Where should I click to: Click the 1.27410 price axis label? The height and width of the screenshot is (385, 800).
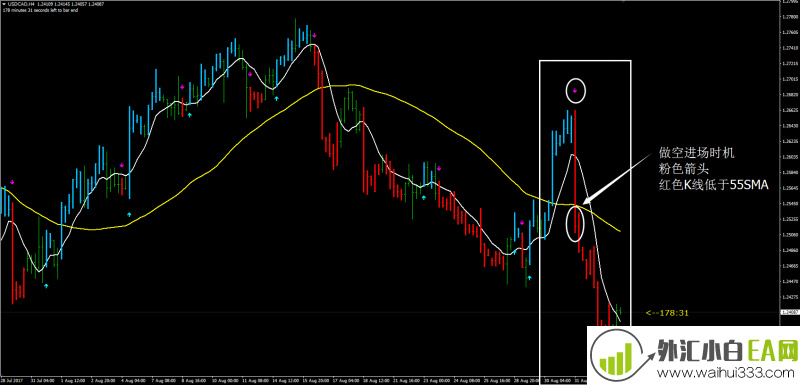(790, 48)
